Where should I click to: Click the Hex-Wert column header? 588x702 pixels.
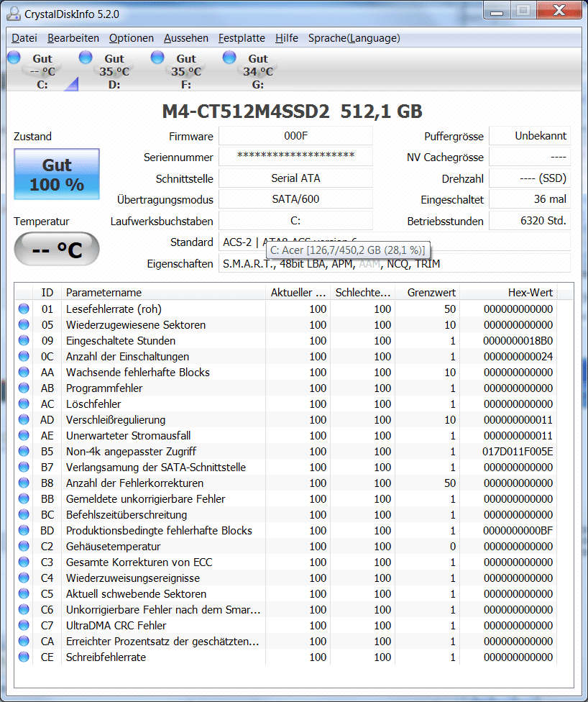(x=509, y=292)
